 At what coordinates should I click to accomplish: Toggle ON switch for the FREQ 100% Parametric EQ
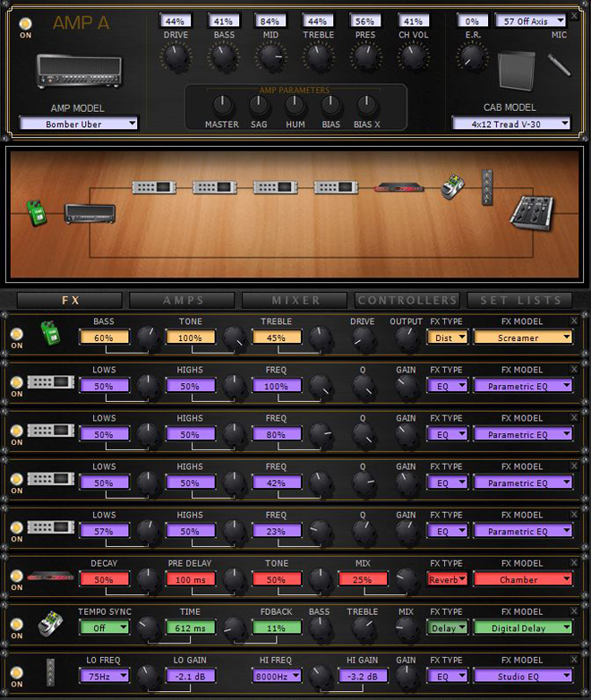click(16, 382)
